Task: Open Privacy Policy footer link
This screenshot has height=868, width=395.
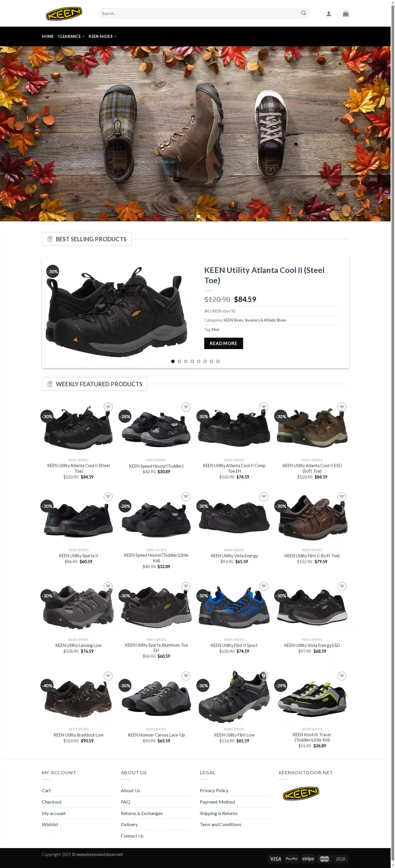Action: pyautogui.click(x=214, y=790)
